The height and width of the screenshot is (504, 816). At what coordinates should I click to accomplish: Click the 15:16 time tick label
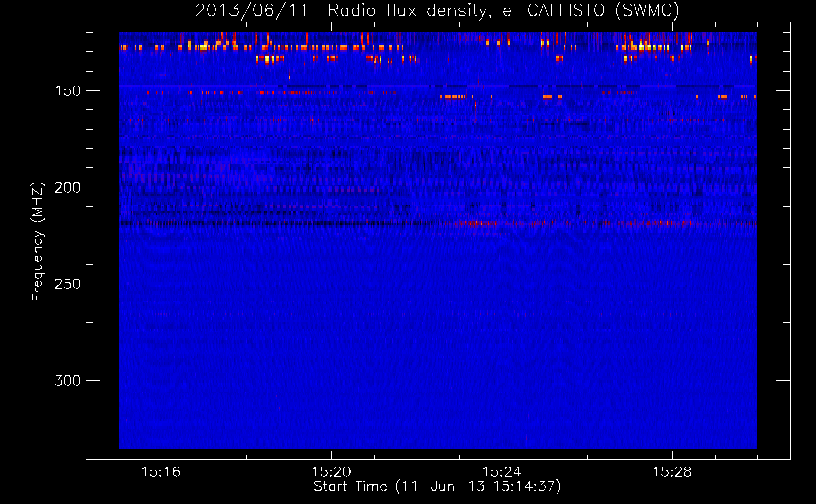pos(161,472)
